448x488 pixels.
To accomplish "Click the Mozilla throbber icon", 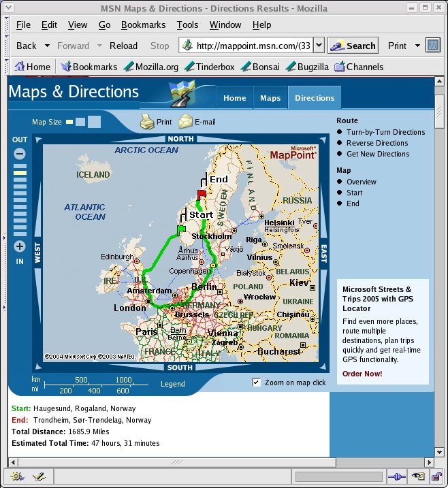I will click(x=433, y=46).
